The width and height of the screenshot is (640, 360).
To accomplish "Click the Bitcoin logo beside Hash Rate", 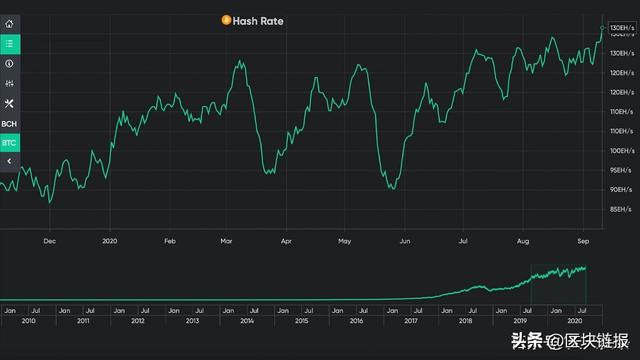I will coord(226,20).
